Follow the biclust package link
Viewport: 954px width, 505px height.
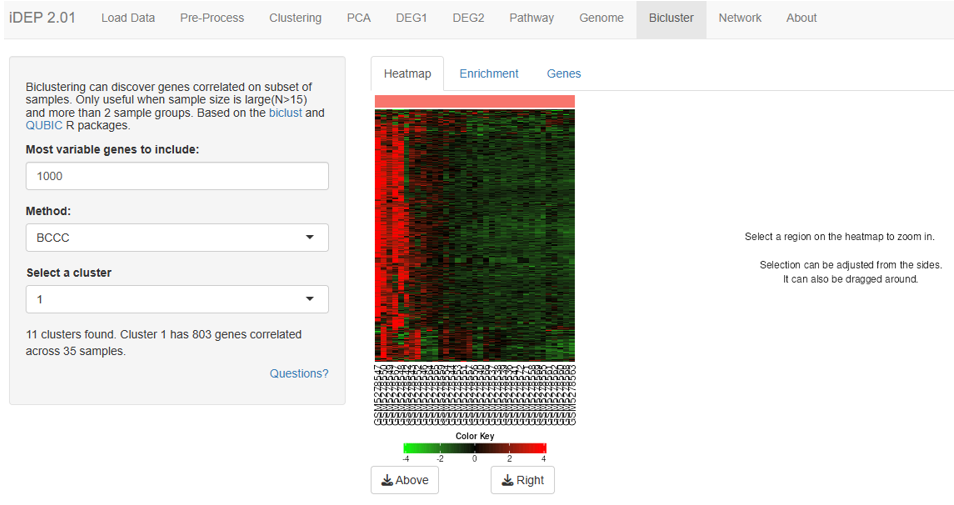point(285,113)
